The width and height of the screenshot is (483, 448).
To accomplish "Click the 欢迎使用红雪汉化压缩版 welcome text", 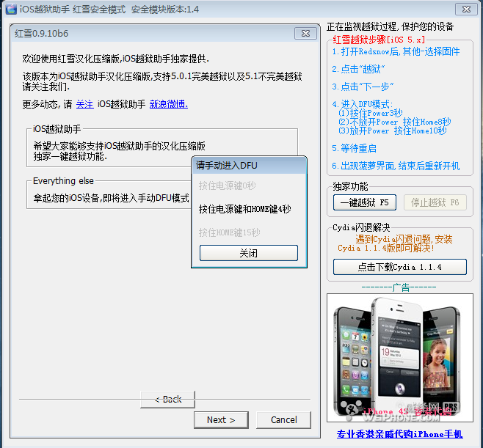I will (x=116, y=59).
